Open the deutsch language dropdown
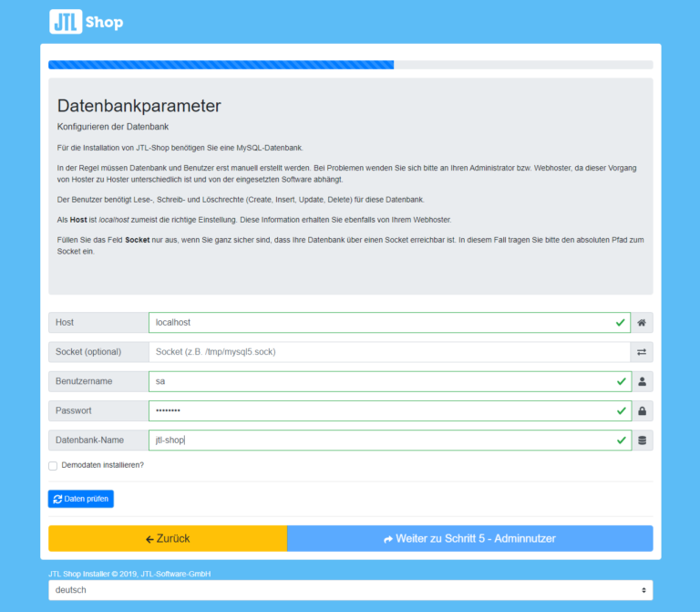Viewport: 700px width, 612px height. (350, 590)
